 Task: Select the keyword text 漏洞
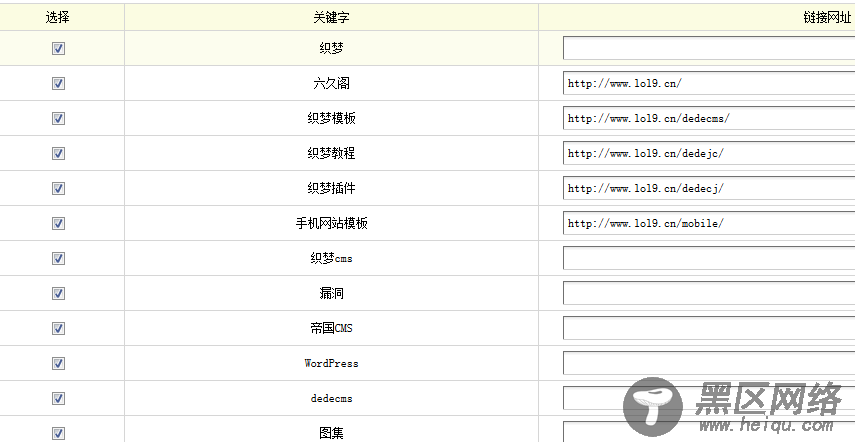[331, 293]
